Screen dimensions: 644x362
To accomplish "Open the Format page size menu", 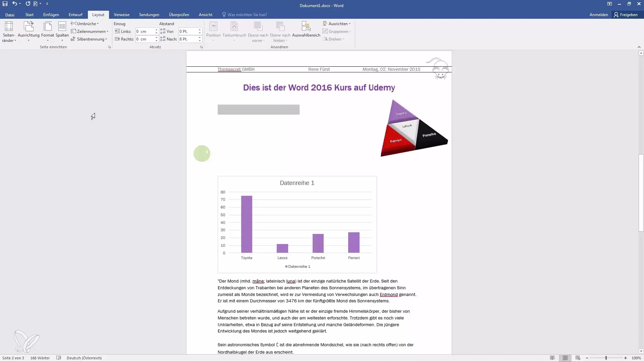I will [48, 32].
